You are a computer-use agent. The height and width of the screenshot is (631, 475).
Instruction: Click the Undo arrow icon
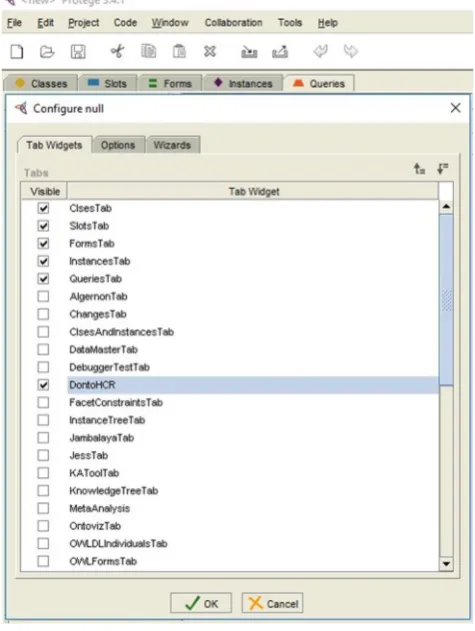[x=320, y=52]
